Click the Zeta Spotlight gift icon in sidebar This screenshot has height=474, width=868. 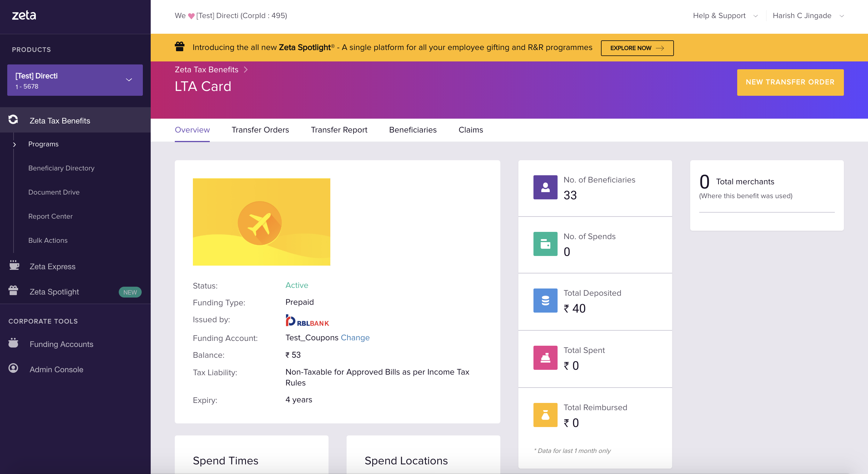tap(14, 291)
